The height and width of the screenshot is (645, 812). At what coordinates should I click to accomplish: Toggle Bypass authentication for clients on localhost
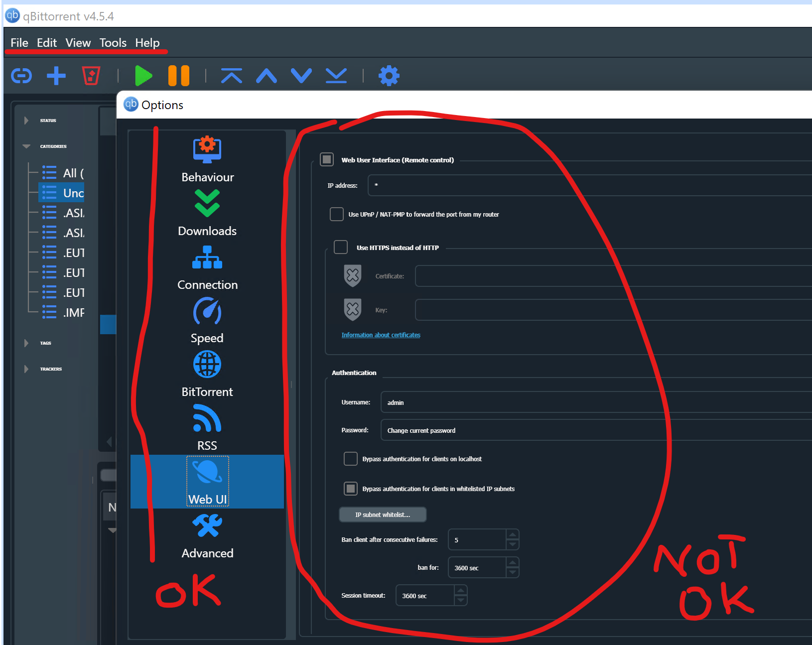tap(351, 459)
